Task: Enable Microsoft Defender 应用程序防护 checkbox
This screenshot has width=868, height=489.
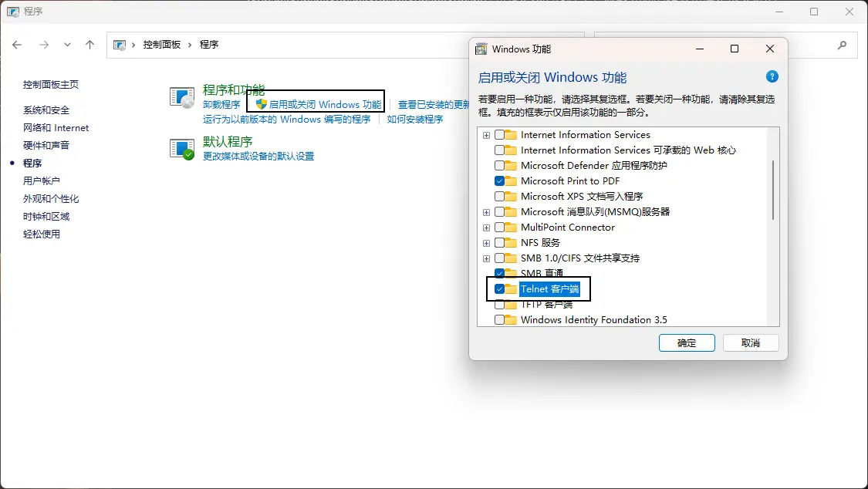Action: point(499,165)
